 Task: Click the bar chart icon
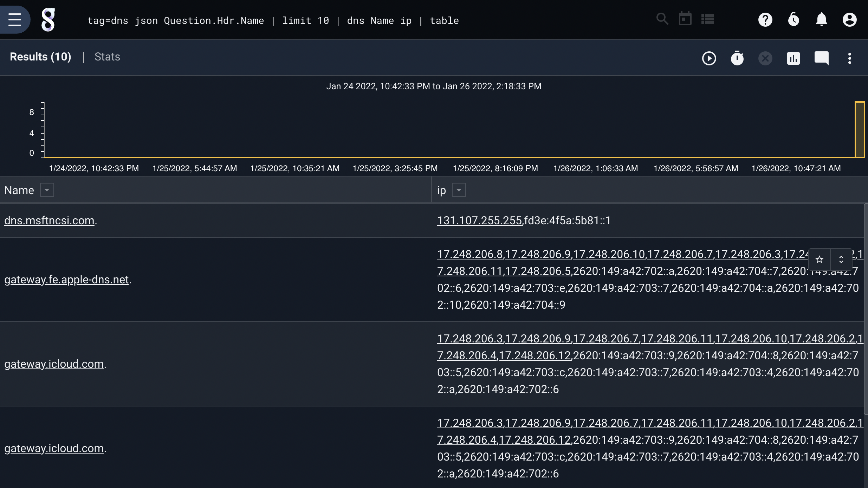pos(793,58)
